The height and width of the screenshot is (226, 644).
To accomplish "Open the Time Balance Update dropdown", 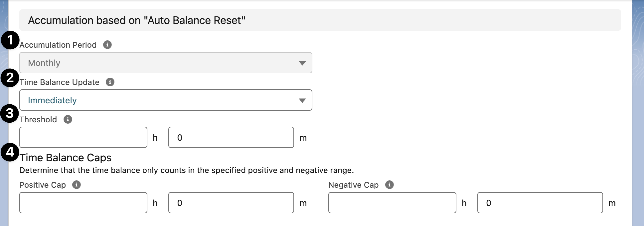I will 166,100.
